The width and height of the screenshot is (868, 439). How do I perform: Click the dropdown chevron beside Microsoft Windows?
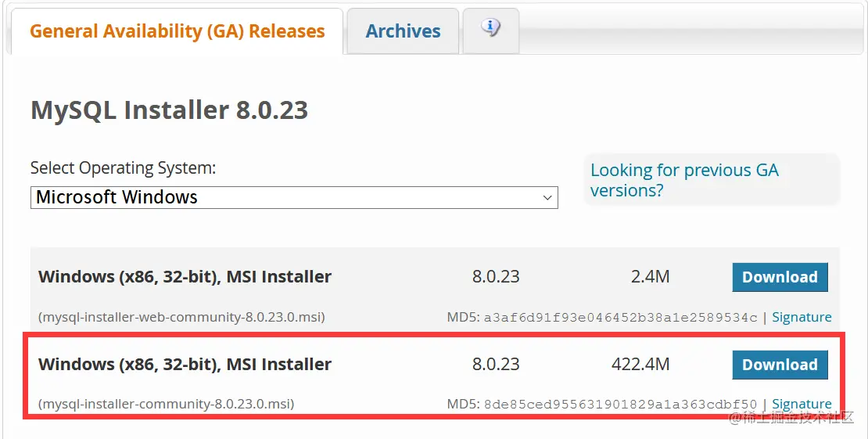(x=547, y=197)
